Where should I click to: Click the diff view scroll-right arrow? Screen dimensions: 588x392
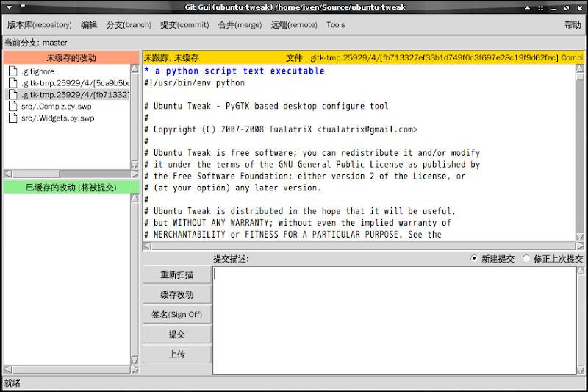point(580,246)
